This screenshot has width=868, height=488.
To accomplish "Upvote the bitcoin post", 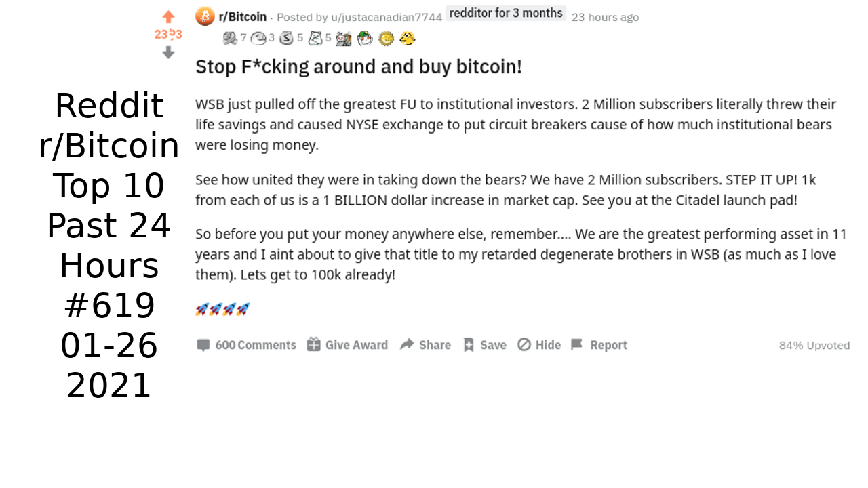I will click(168, 17).
